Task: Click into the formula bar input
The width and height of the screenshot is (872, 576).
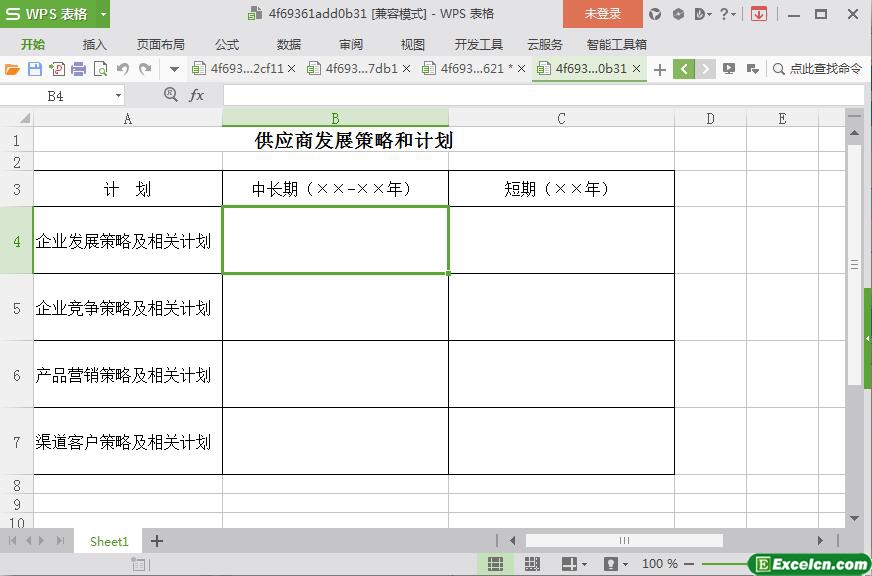Action: tap(543, 96)
